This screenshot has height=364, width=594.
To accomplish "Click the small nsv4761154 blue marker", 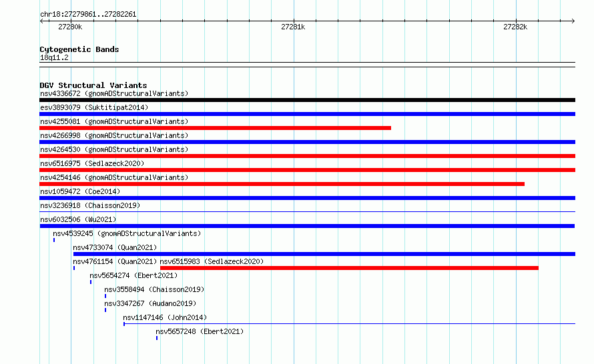I will 74,268.
